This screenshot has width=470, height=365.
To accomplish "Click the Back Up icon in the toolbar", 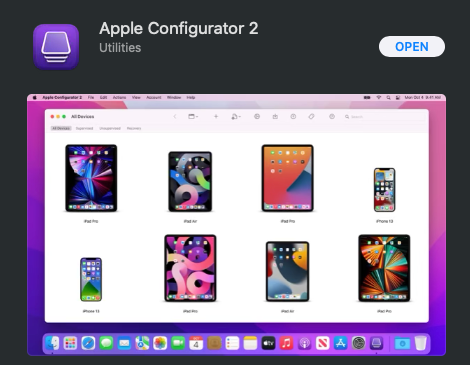I will point(293,116).
